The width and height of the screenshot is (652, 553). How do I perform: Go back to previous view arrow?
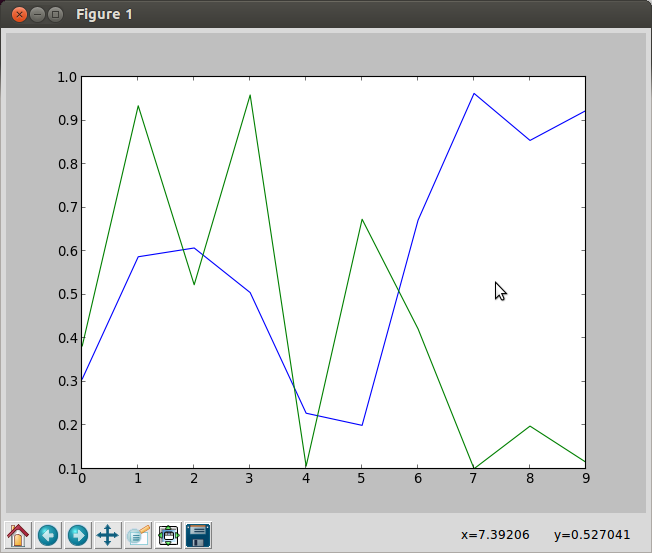tap(48, 535)
